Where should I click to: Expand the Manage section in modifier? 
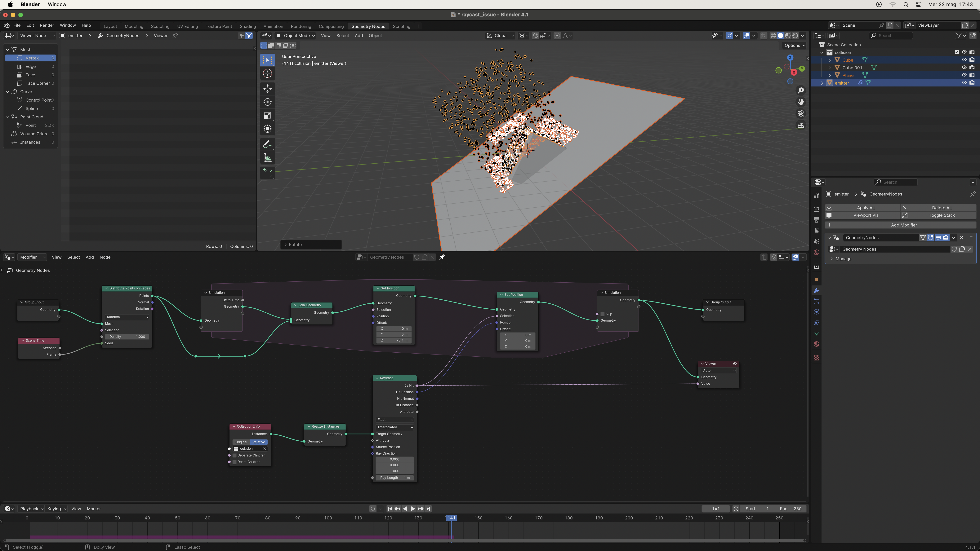(843, 259)
